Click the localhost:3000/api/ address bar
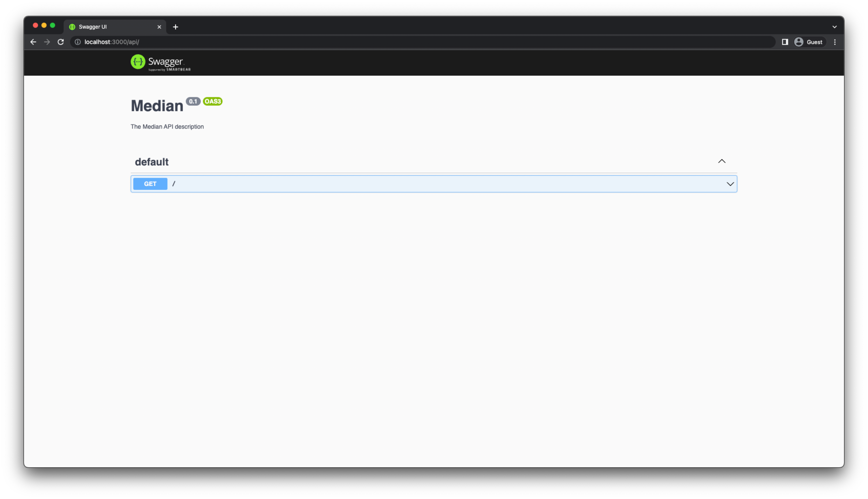The width and height of the screenshot is (868, 499). tap(423, 42)
